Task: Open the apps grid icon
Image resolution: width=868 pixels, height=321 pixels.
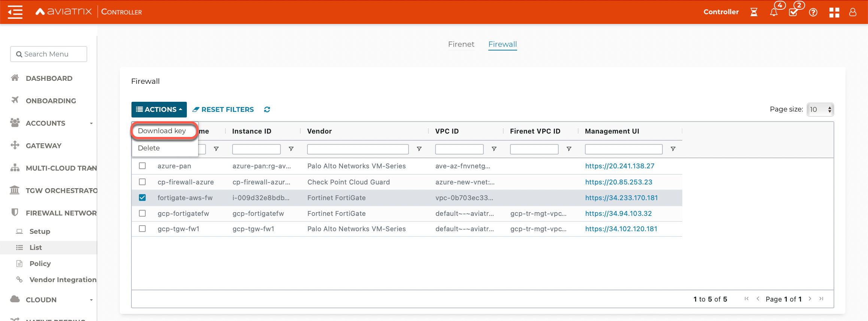Action: [x=834, y=12]
